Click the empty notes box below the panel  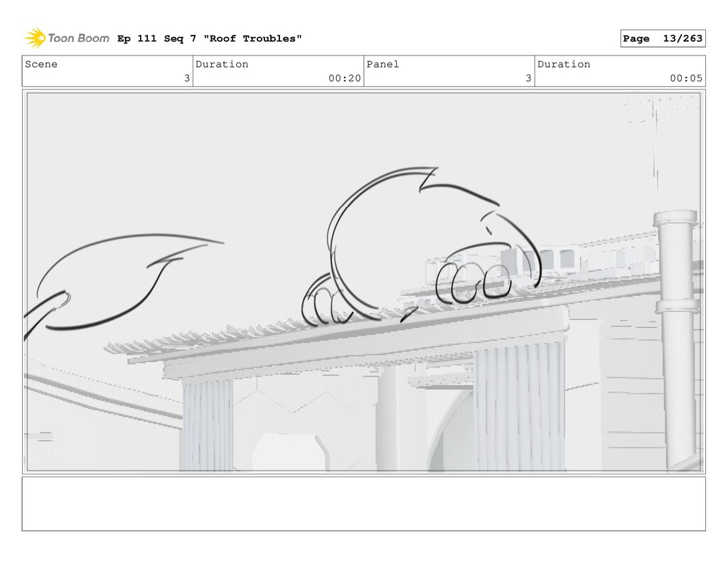tap(363, 504)
